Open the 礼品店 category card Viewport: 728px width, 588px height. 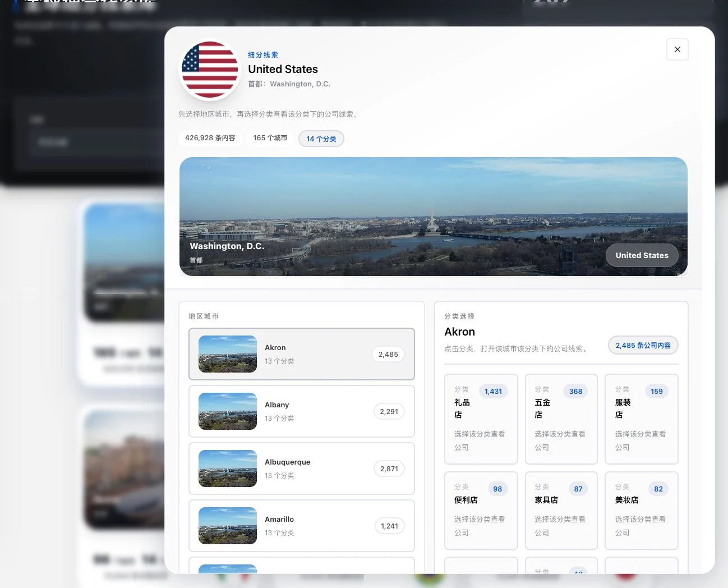(481, 419)
